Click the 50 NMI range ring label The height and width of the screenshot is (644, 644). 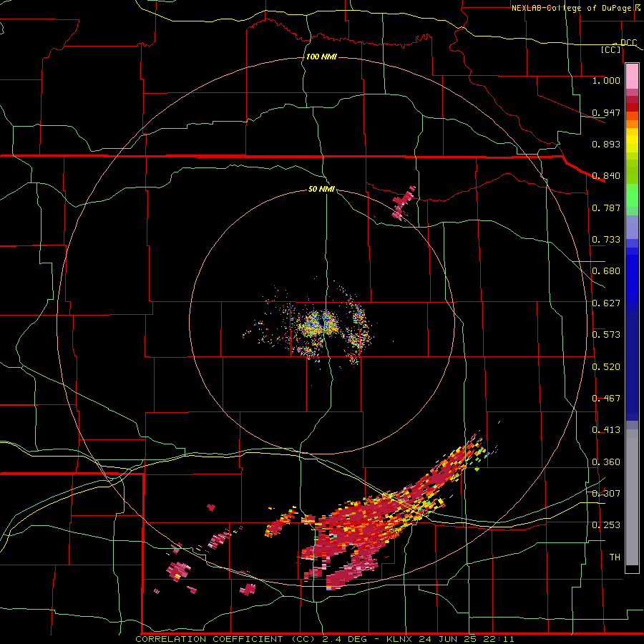click(321, 189)
